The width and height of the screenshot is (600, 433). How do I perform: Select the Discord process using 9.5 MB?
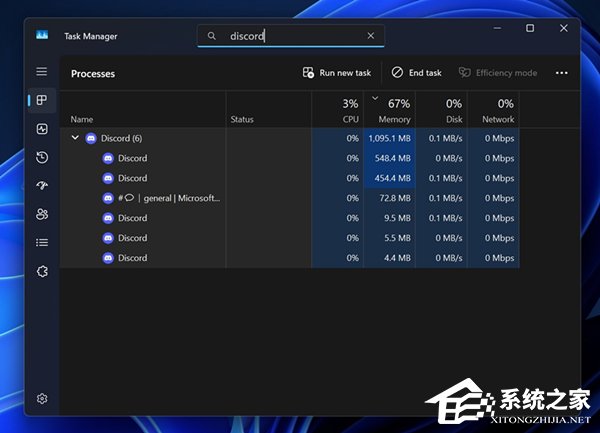[290, 218]
